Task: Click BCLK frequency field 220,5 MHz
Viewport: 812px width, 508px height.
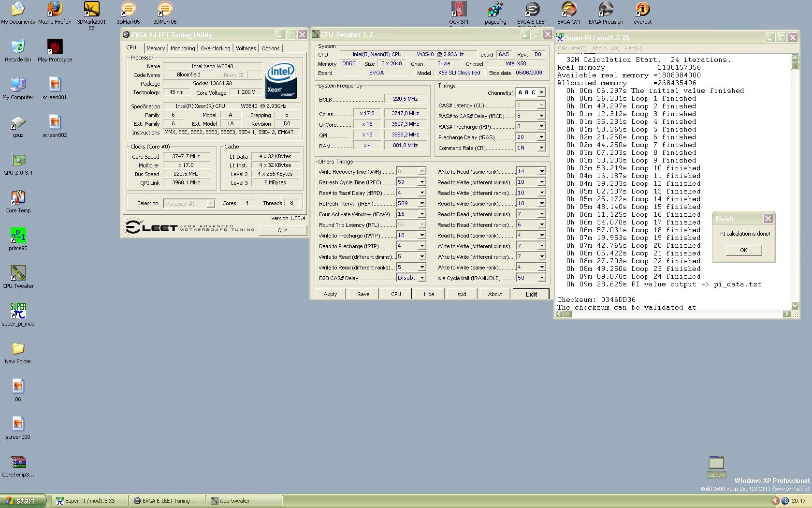Action: [x=405, y=99]
